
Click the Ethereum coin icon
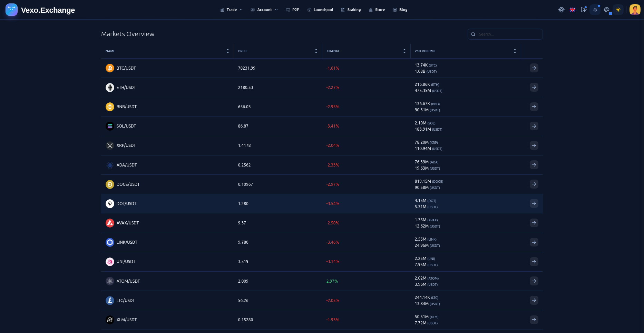coord(110,88)
